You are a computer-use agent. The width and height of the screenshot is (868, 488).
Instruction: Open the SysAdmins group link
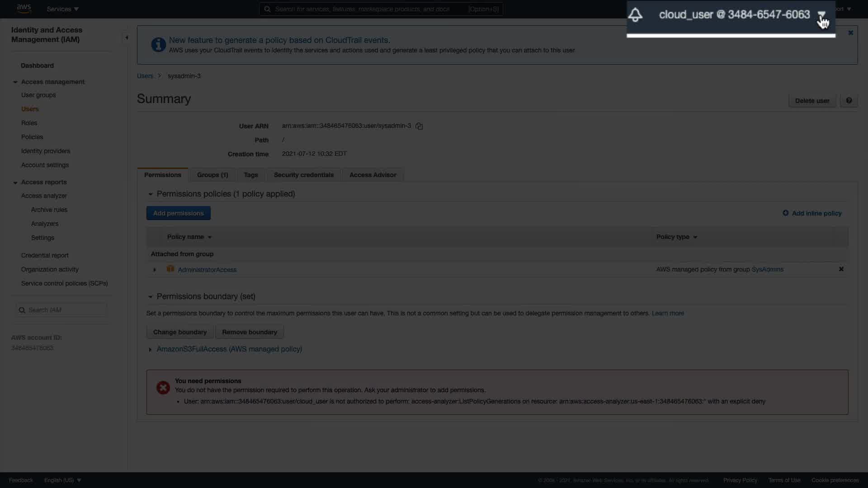[x=767, y=270]
